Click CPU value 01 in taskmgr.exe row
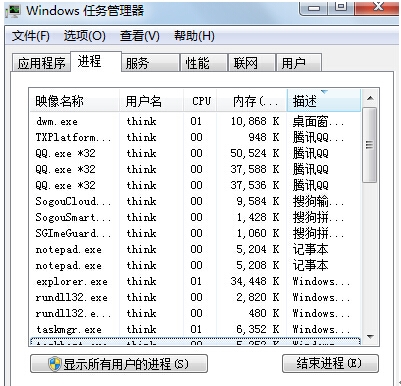This screenshot has width=401, height=386. (196, 329)
